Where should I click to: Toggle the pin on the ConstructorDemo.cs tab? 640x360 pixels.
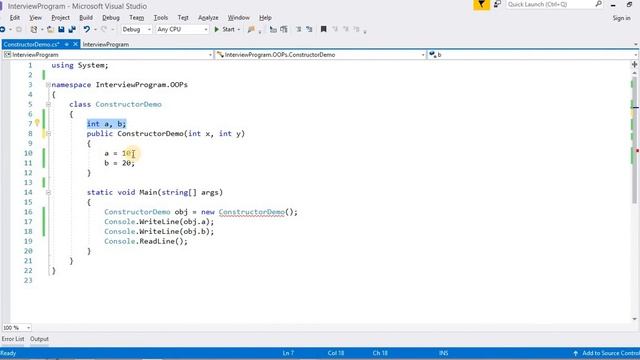click(67, 44)
